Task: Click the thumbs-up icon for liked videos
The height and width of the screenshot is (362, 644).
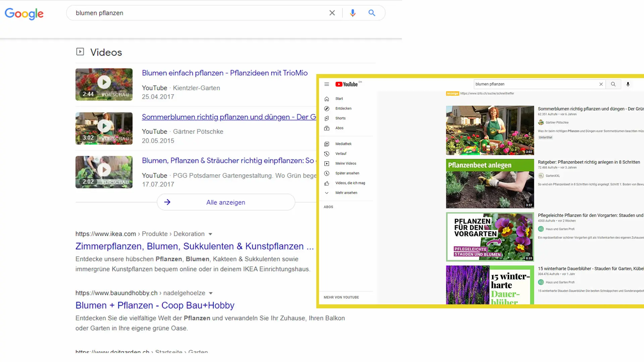Action: click(x=327, y=183)
